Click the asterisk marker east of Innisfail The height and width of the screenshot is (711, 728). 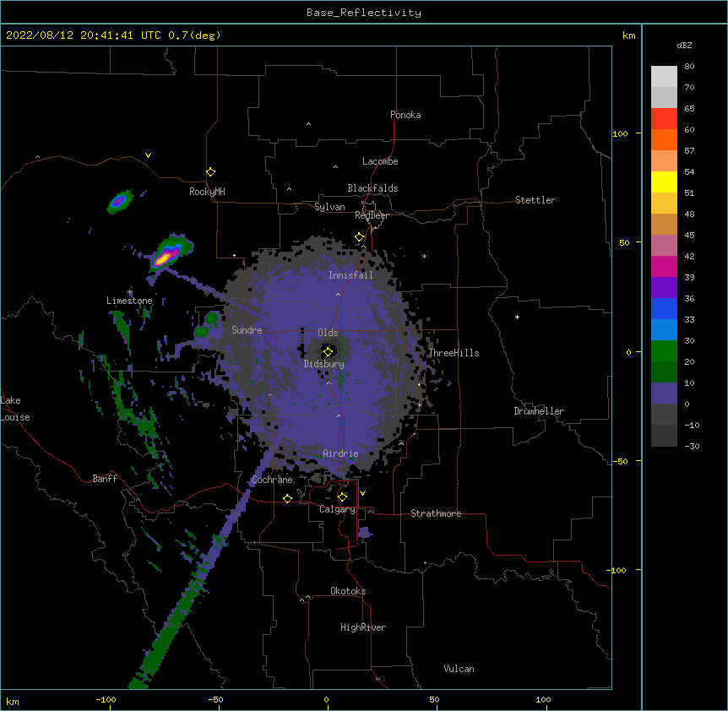424,256
